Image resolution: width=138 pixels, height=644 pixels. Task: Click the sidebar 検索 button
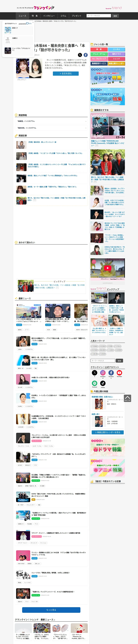(x=120, y=361)
